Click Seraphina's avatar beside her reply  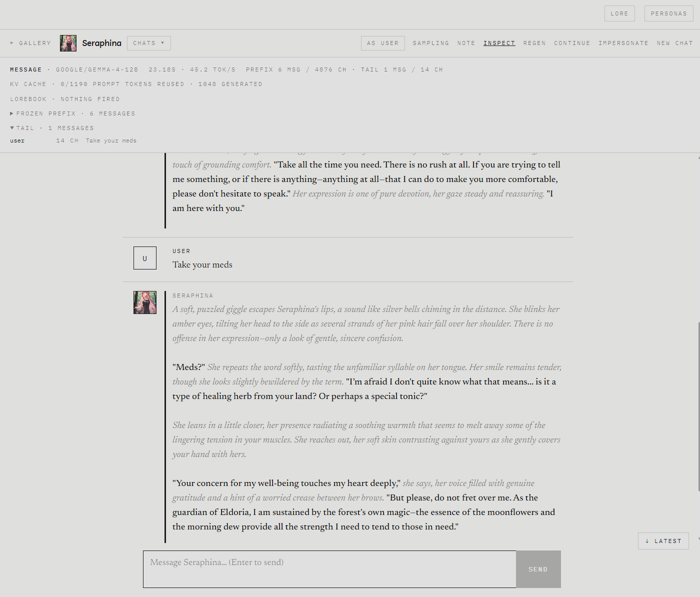[145, 302]
